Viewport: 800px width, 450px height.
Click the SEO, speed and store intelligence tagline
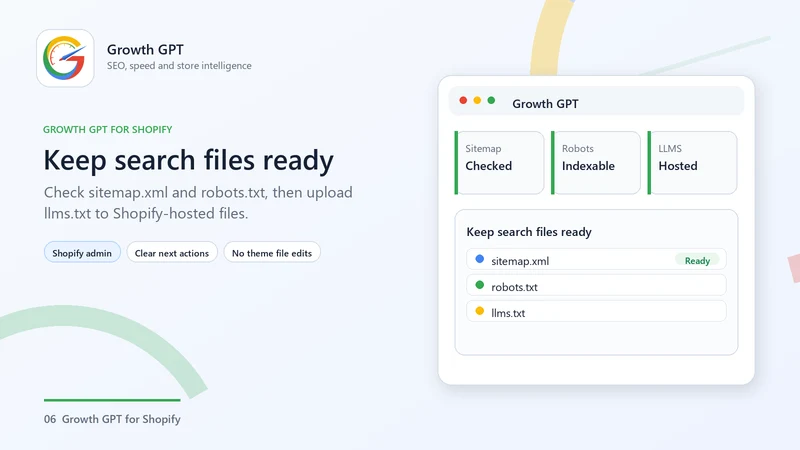pyautogui.click(x=179, y=66)
